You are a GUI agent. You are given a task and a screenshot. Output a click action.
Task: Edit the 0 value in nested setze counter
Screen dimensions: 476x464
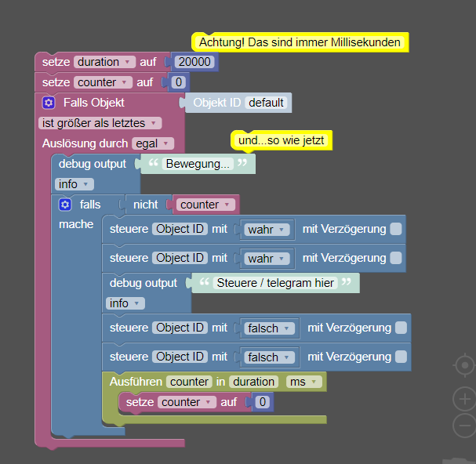pyautogui.click(x=263, y=402)
